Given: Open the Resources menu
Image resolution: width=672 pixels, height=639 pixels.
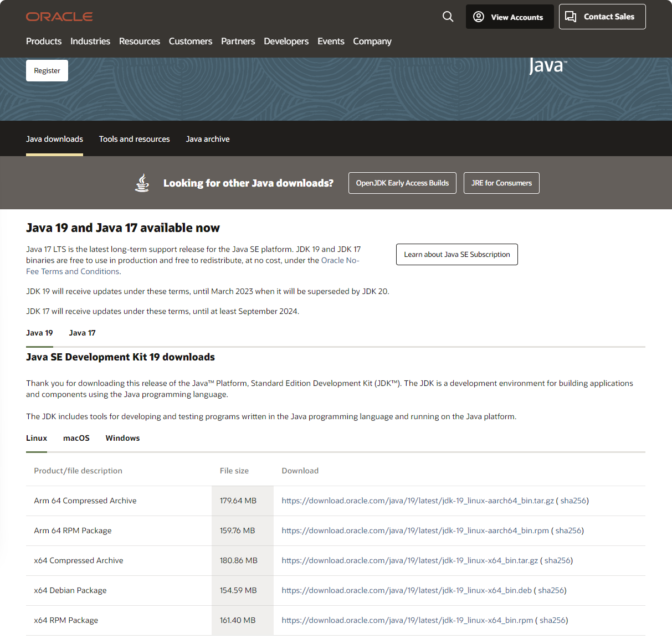Looking at the screenshot, I should [140, 42].
